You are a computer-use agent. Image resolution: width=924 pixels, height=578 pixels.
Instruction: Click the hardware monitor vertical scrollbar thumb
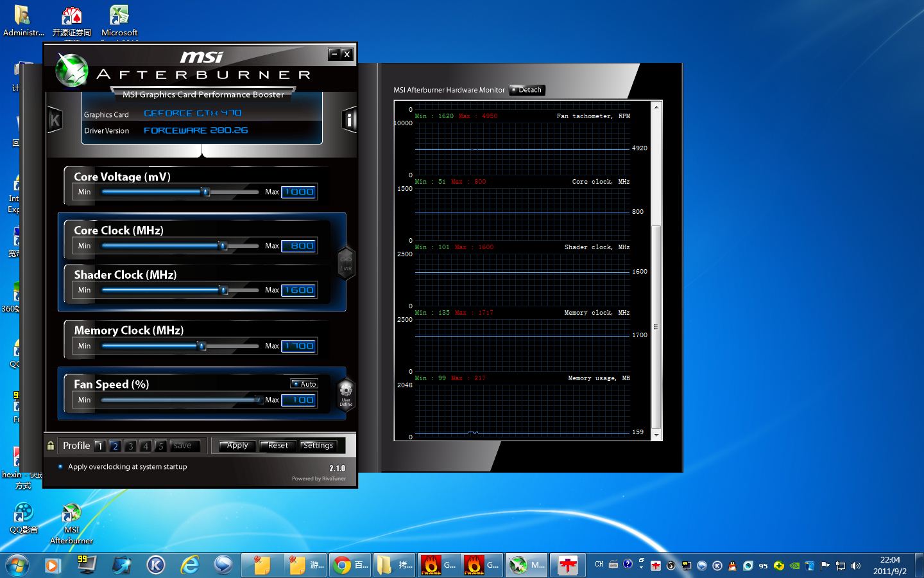pos(656,327)
